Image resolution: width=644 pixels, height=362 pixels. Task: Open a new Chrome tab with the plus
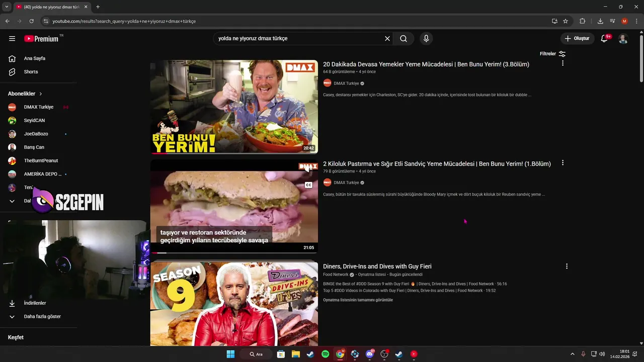[x=98, y=7]
